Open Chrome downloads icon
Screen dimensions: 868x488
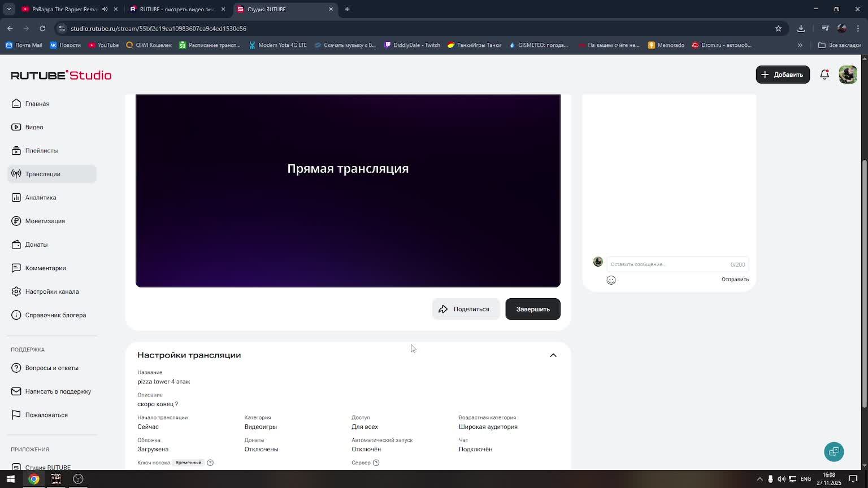tap(801, 28)
